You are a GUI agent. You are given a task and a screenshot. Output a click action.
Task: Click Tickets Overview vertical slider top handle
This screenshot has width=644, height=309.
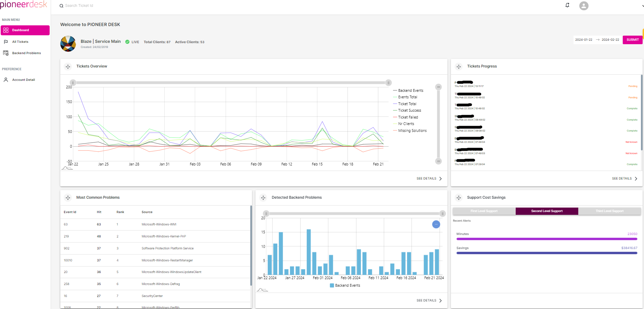point(438,87)
